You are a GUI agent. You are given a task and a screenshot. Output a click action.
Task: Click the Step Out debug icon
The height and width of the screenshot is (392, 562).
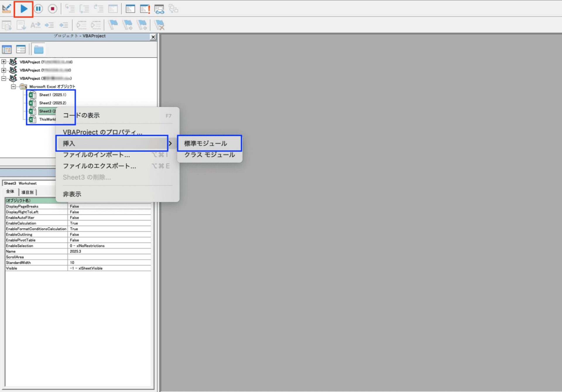click(99, 9)
